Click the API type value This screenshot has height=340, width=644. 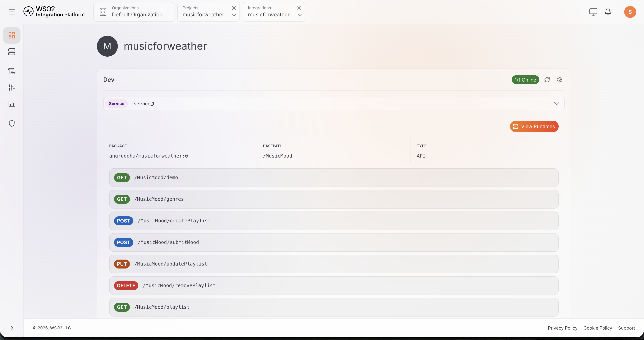[x=421, y=156]
